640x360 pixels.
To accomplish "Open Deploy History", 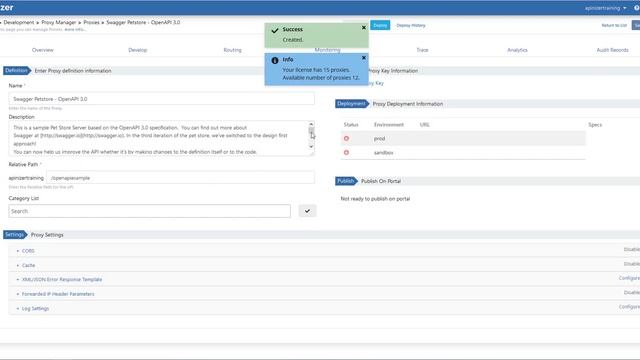I will click(x=411, y=25).
